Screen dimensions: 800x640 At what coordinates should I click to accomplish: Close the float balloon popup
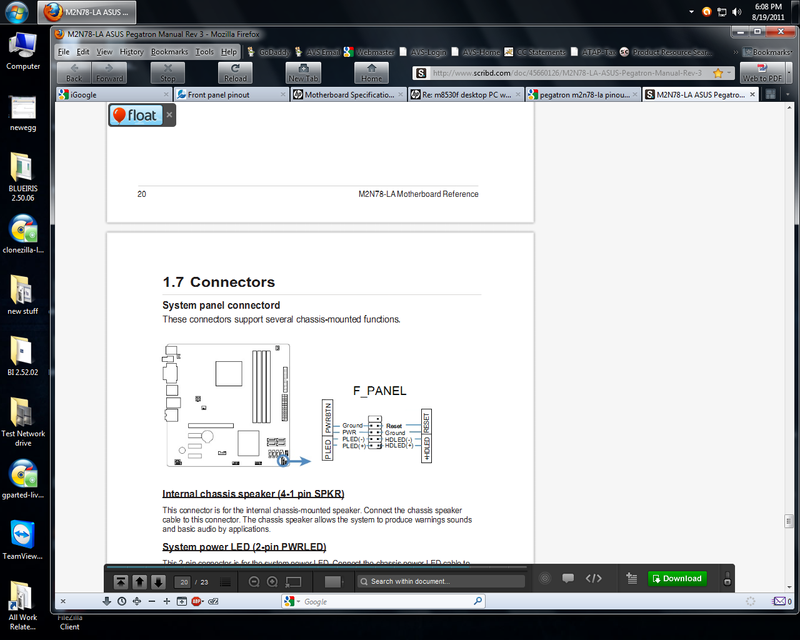pyautogui.click(x=169, y=115)
